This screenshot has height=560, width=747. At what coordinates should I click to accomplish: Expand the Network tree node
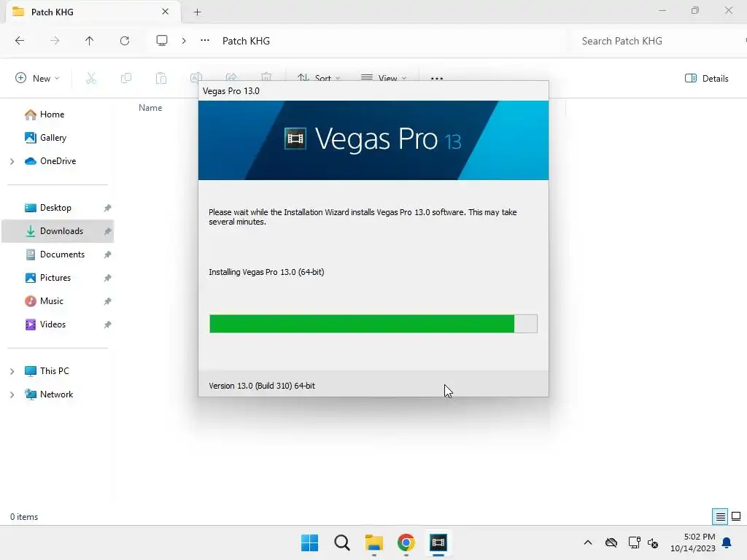click(x=12, y=394)
